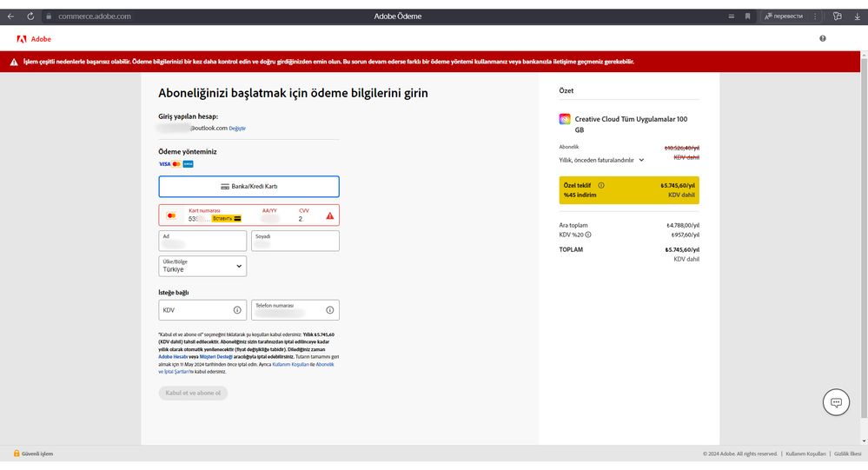Viewport: 868px width, 470px height.
Task: Click the padlock icon beside commerce.adobe.com
Action: click(x=49, y=16)
